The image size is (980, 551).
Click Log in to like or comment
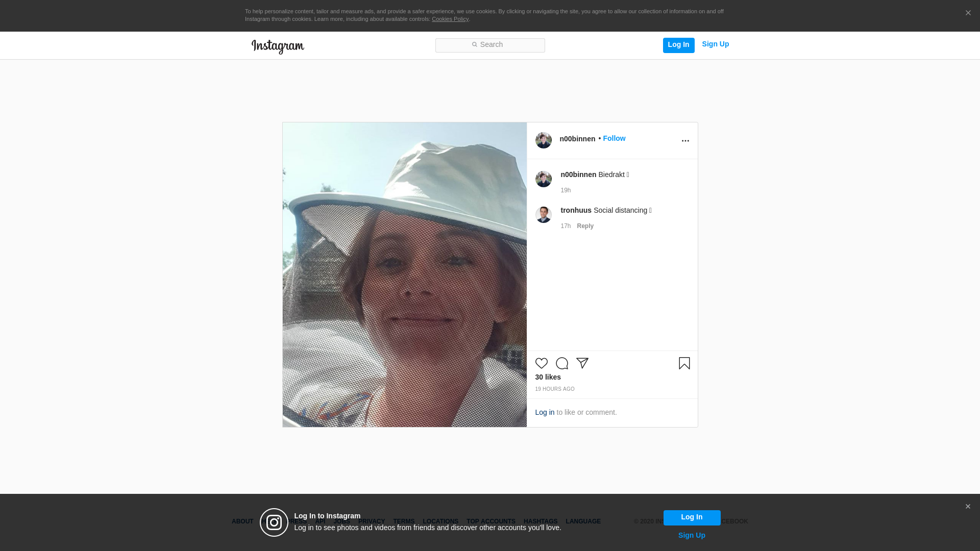tap(545, 412)
